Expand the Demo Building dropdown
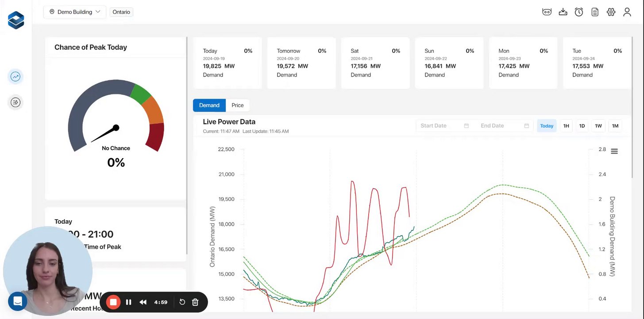This screenshot has width=644, height=319. pyautogui.click(x=75, y=12)
